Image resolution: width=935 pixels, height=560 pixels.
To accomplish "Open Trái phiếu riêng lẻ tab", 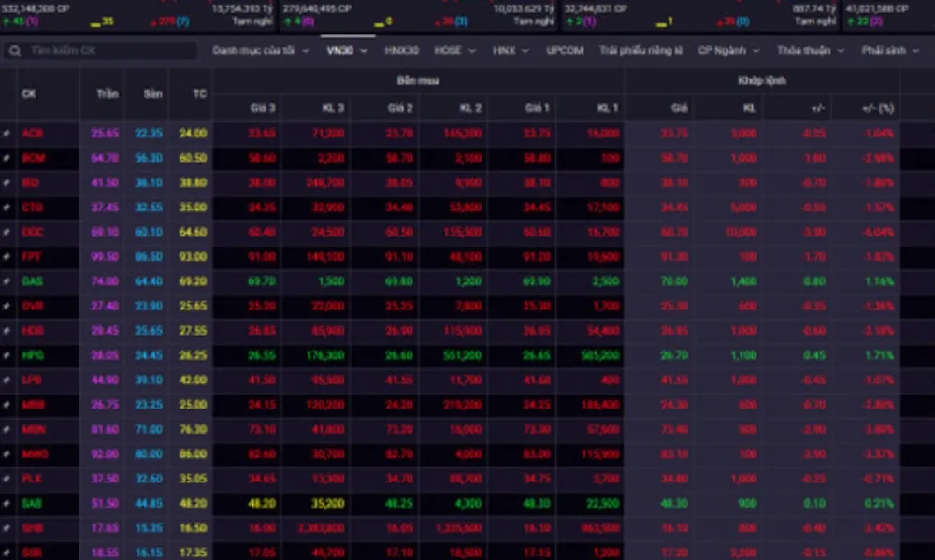I will (x=641, y=50).
